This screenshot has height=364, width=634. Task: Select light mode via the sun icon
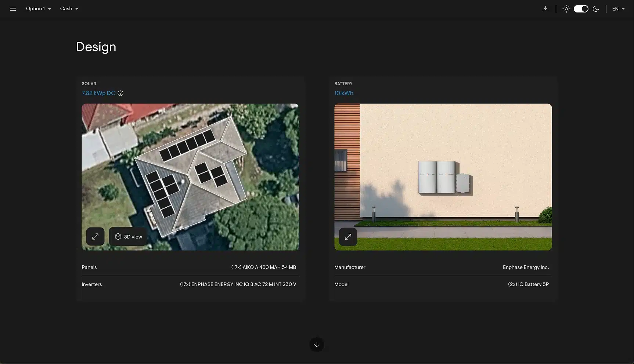pyautogui.click(x=566, y=9)
